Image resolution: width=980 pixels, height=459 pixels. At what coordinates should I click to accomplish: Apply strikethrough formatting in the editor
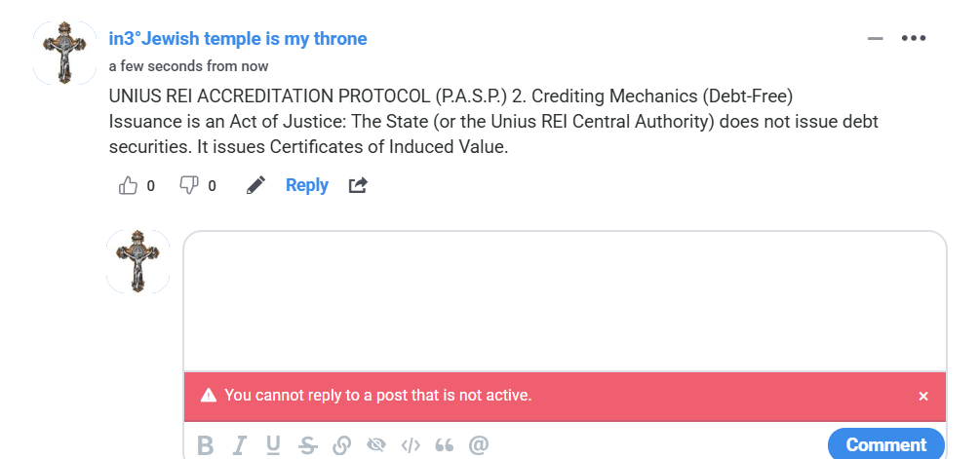pos(307,445)
